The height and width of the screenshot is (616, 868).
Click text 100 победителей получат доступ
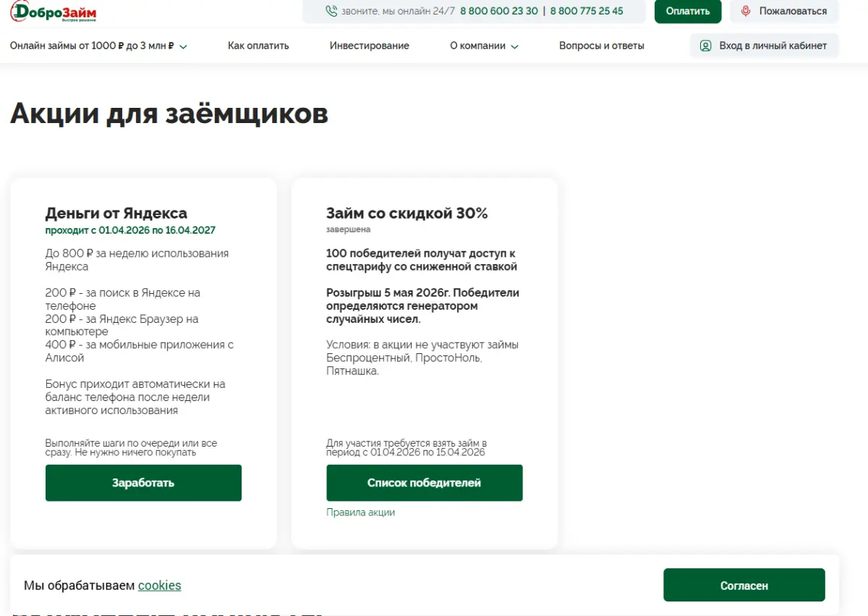pos(422,260)
